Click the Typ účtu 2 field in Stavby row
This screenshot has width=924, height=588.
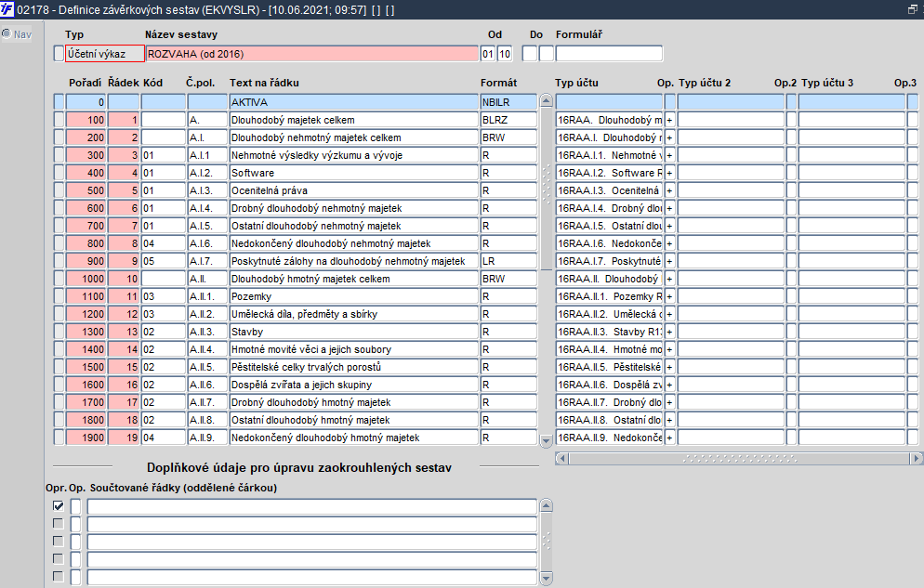point(731,332)
